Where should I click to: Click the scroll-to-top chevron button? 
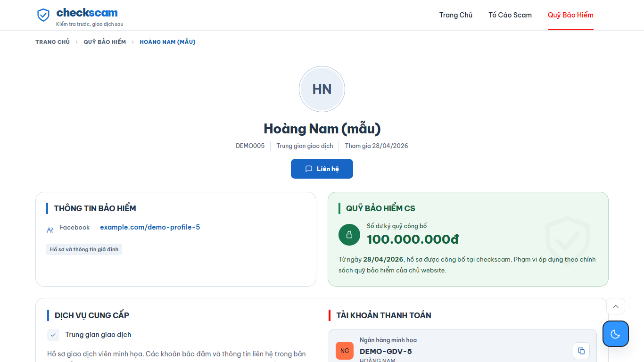(616, 306)
